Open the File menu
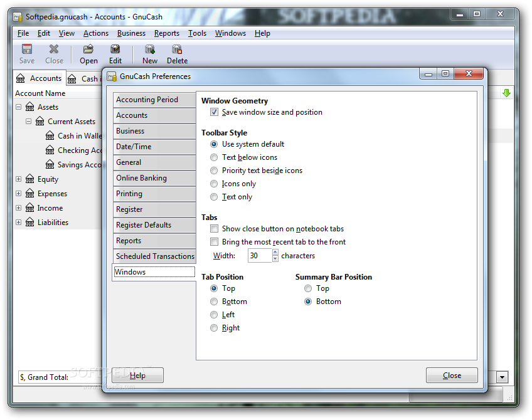Image resolution: width=532 pixels, height=420 pixels. tap(23, 33)
